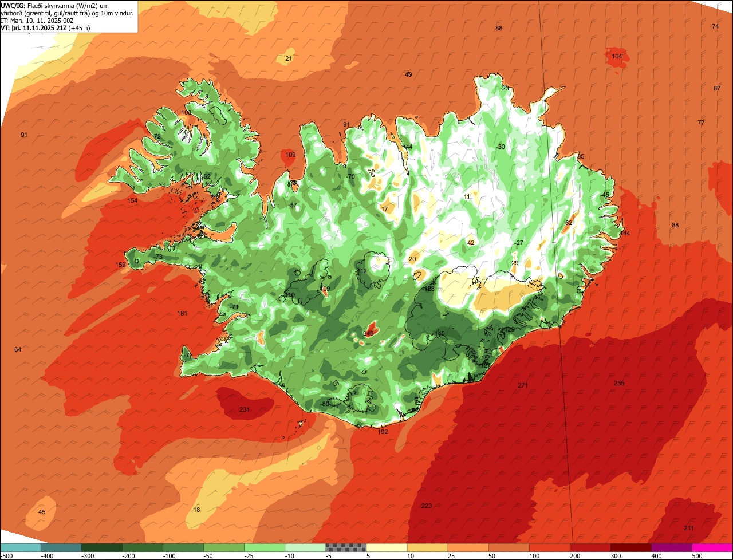Click the orange legend swatch between 50 and 100

pos(509,547)
